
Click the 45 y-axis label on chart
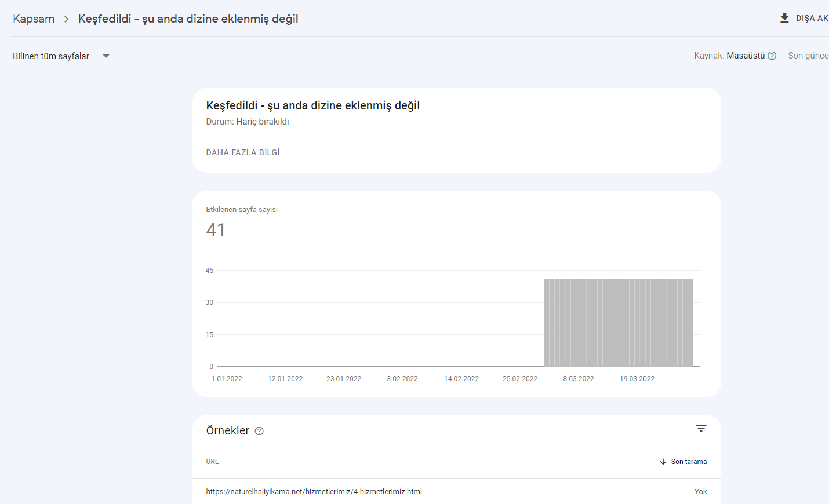click(x=209, y=271)
